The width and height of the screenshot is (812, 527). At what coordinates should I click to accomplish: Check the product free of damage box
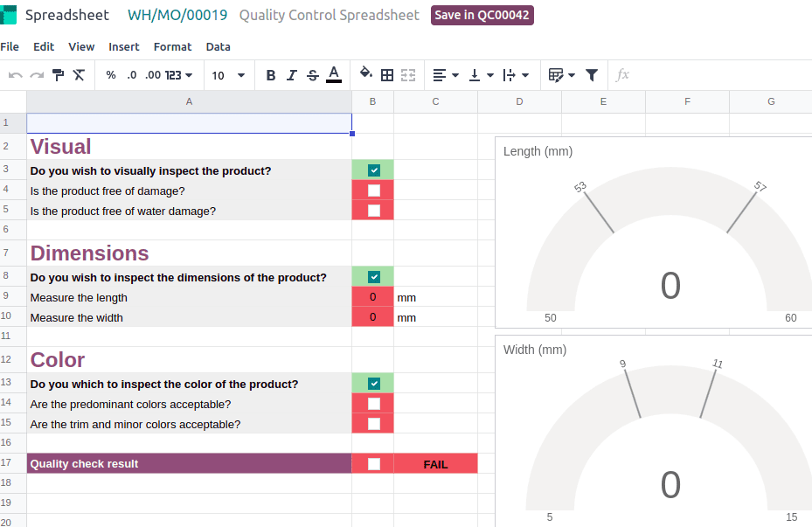372,190
